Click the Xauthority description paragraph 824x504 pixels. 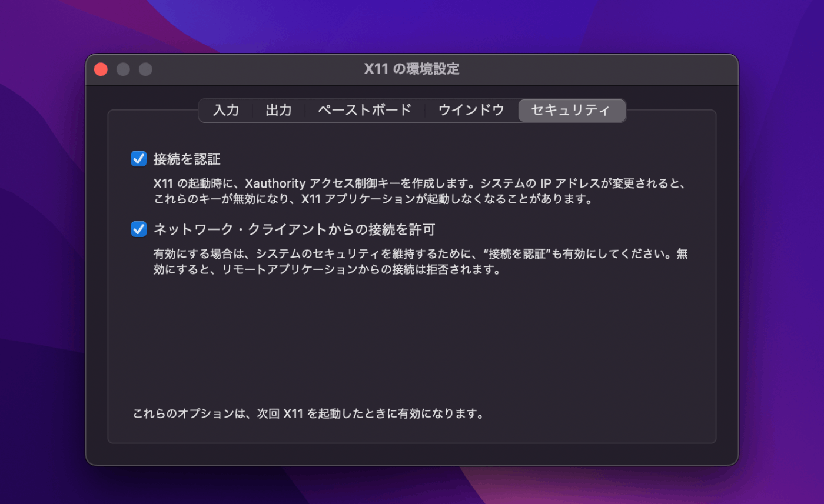[420, 191]
